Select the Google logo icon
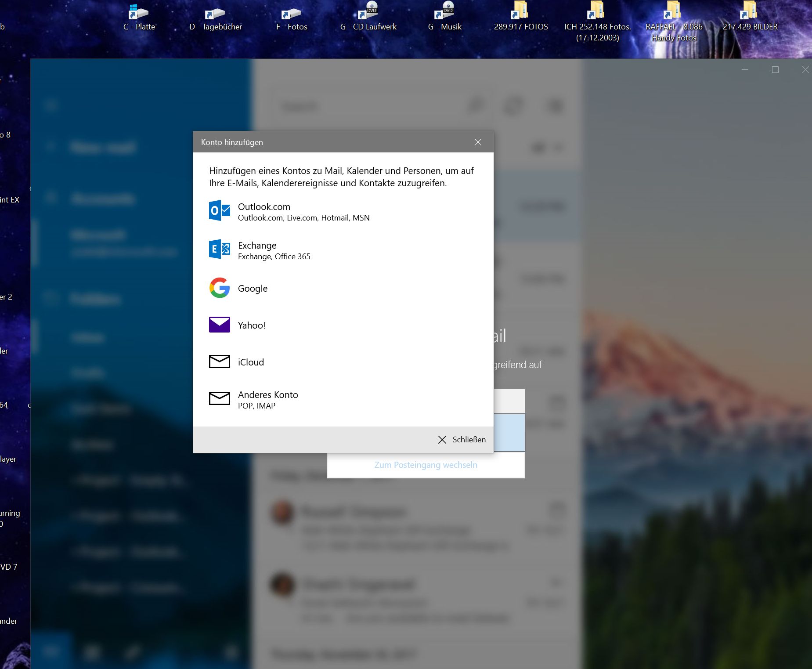Viewport: 812px width, 669px height. click(220, 288)
